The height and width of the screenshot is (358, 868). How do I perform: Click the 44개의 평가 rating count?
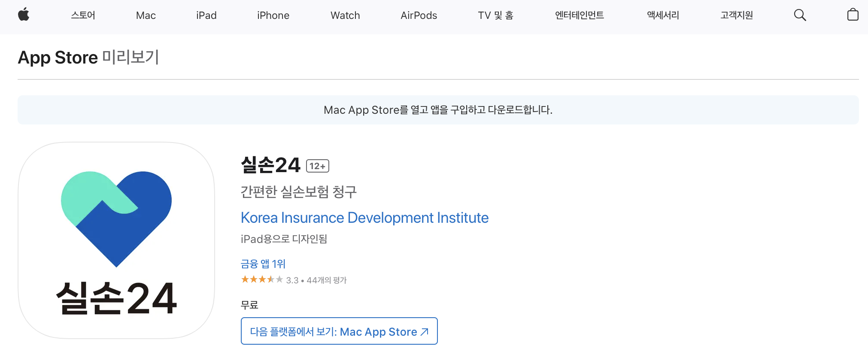tap(327, 280)
